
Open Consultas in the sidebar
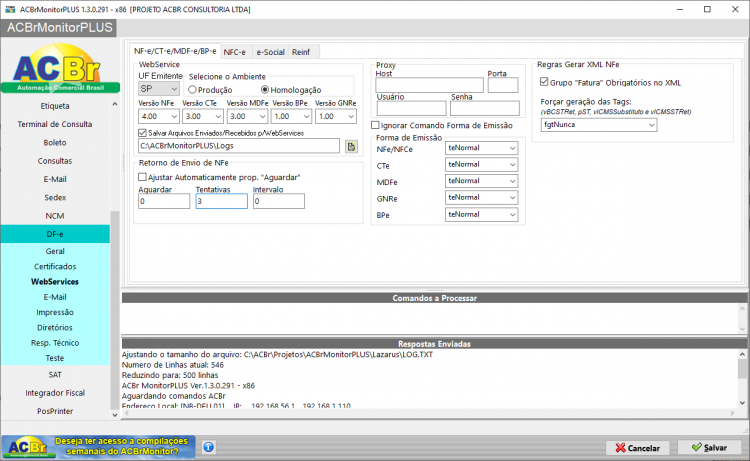click(55, 161)
